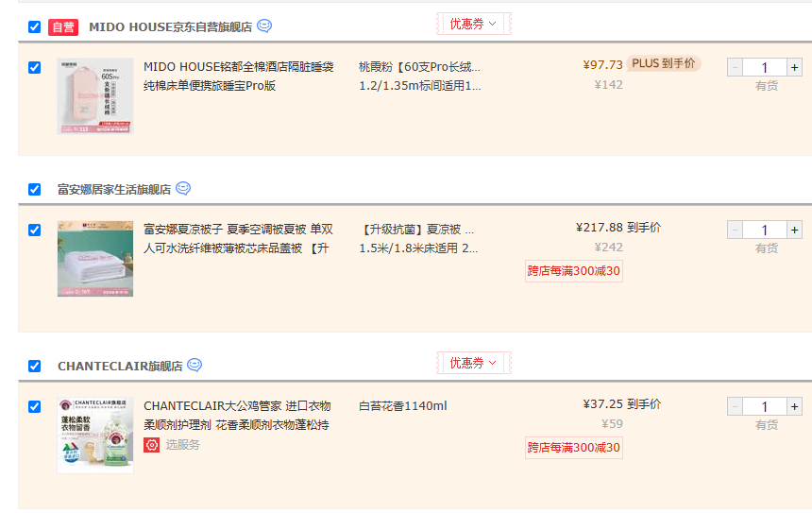Click quantity field of 富安娜夏凉被 item

[765, 230]
